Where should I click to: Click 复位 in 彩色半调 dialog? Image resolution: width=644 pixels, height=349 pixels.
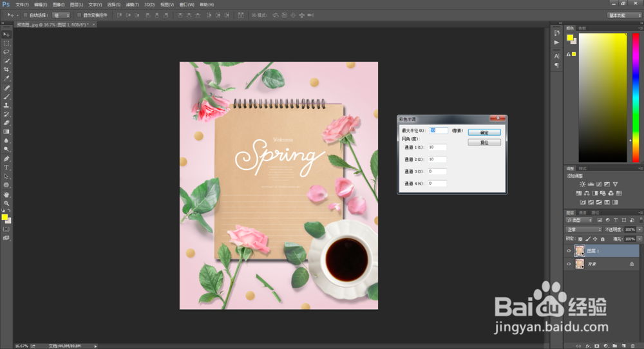pyautogui.click(x=484, y=142)
